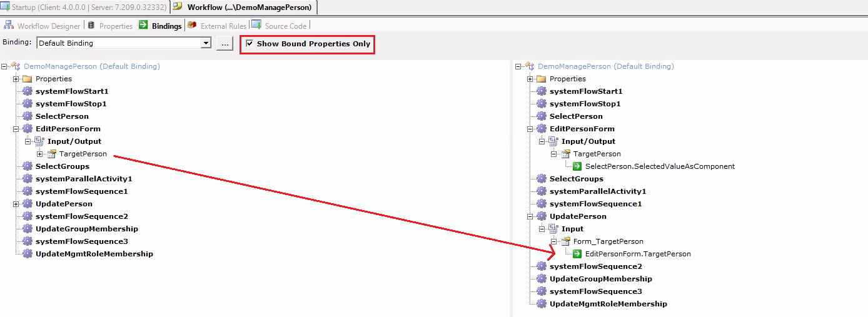This screenshot has height=317, width=868.
Task: Select the Input node under UpdatePerson
Action: (x=572, y=229)
